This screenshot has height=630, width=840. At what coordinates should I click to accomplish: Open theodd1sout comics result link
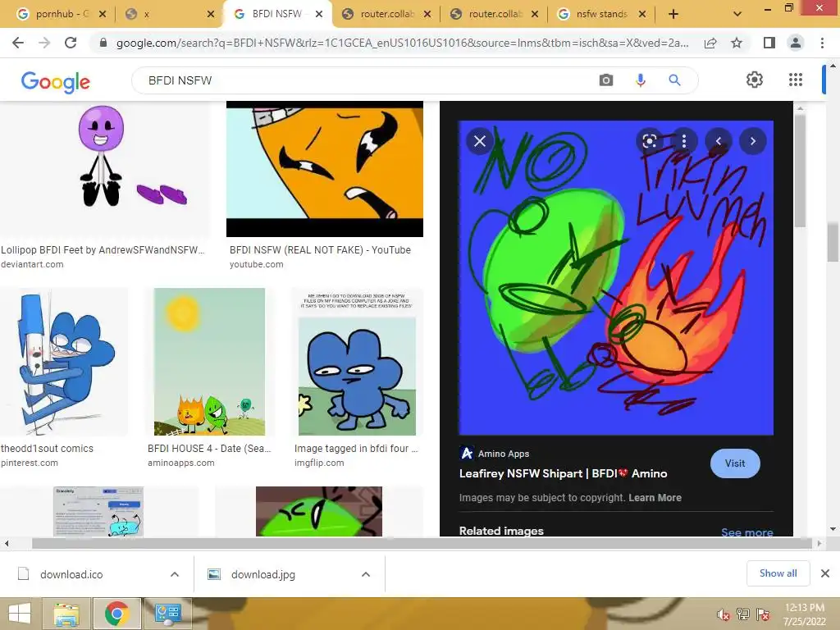(47, 449)
